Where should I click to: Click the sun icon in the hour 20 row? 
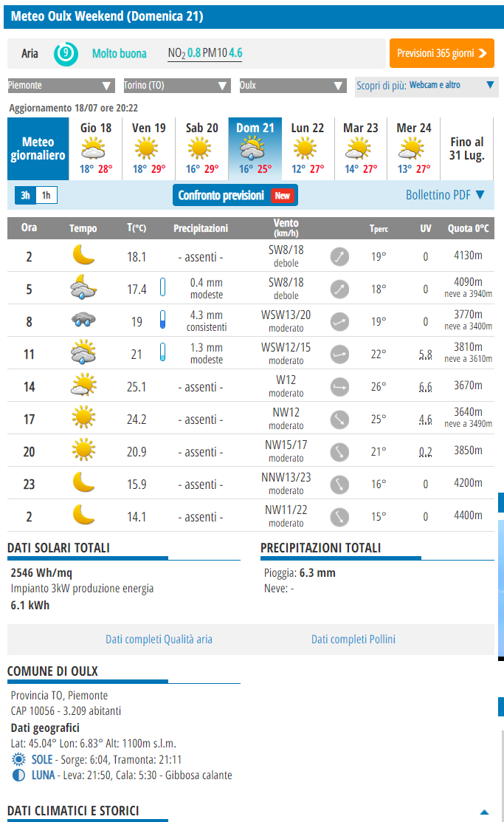pyautogui.click(x=83, y=451)
